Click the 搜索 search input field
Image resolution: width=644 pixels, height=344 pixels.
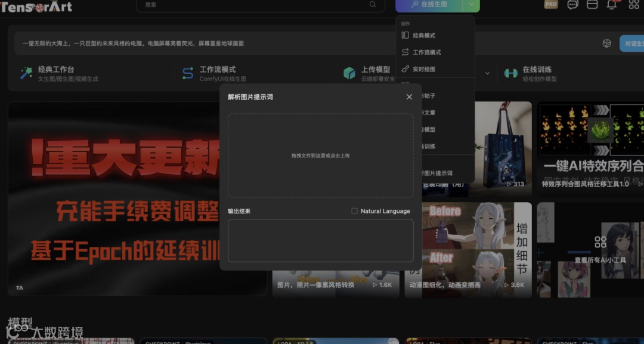click(x=261, y=5)
